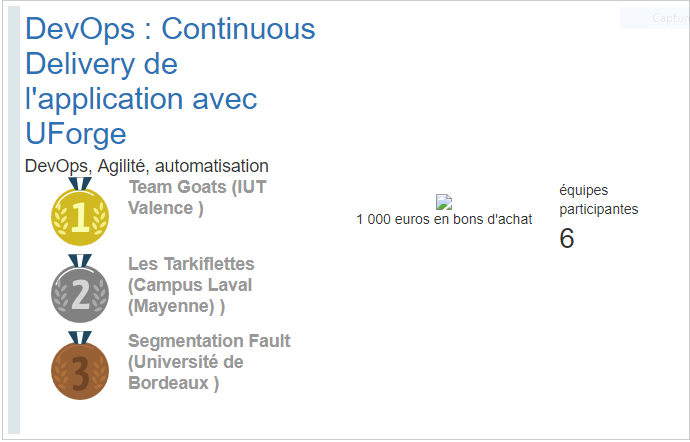Open the DevOps Continuous Delivery title link

point(170,81)
